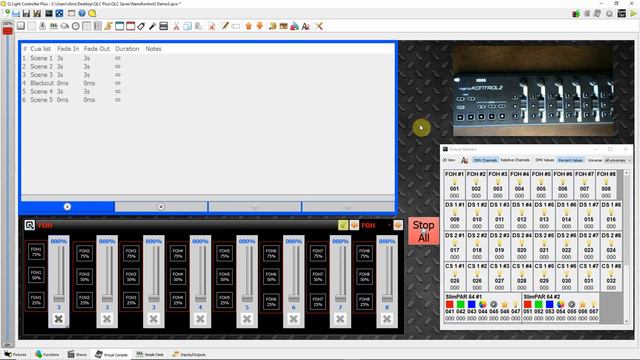This screenshot has width=640, height=360.
Task: Open the FOH page selector dropdown
Action: coord(376,225)
